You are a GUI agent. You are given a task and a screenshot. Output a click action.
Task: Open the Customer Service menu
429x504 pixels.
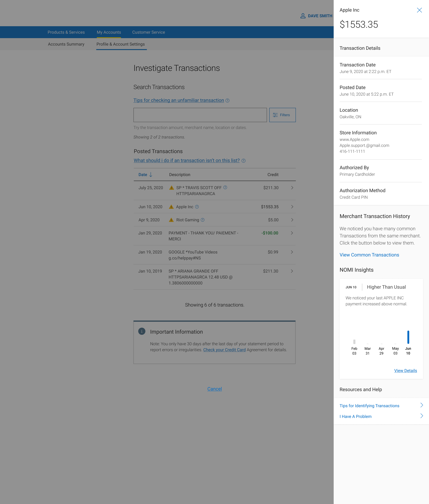[148, 32]
